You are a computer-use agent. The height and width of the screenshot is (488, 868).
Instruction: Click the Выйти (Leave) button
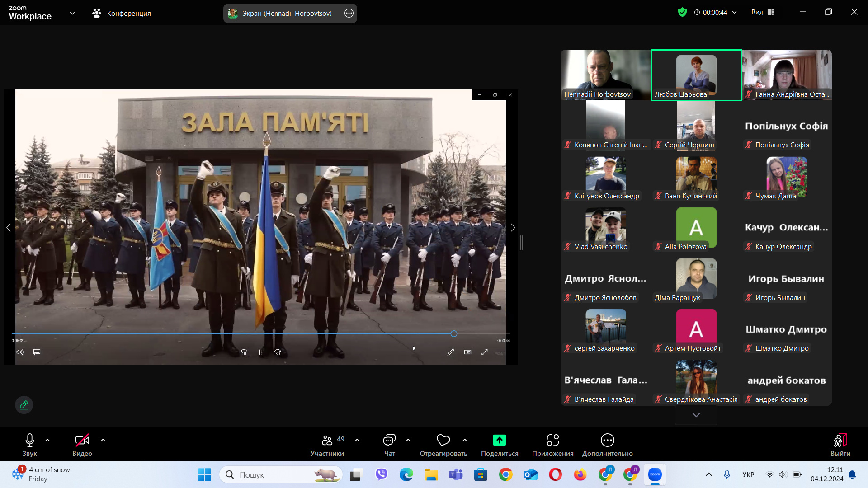[x=840, y=445]
